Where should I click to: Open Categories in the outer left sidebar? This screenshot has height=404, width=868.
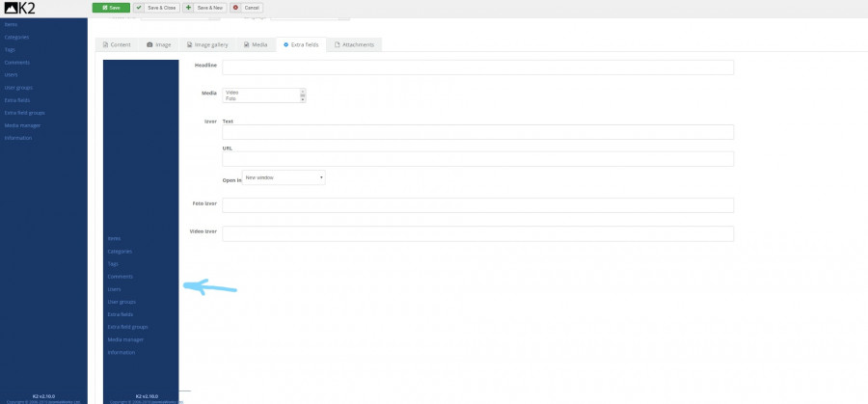16,37
